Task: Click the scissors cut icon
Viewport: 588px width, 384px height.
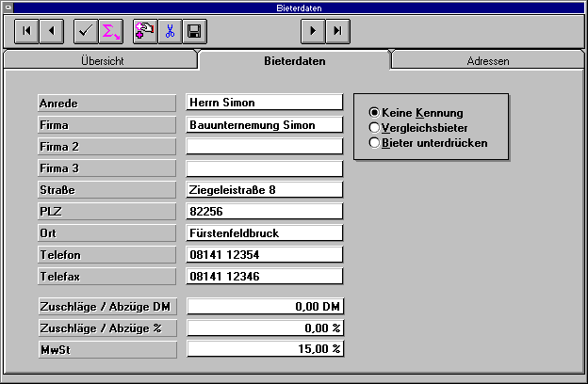Action: [170, 31]
